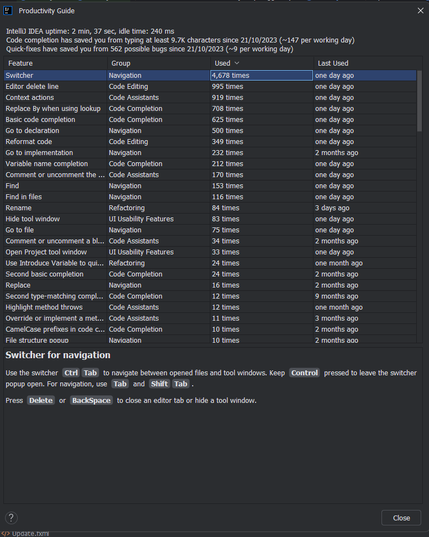Image resolution: width=429 pixels, height=537 pixels.
Task: Select the Comment or uncomment the line row
Action: [x=210, y=175]
